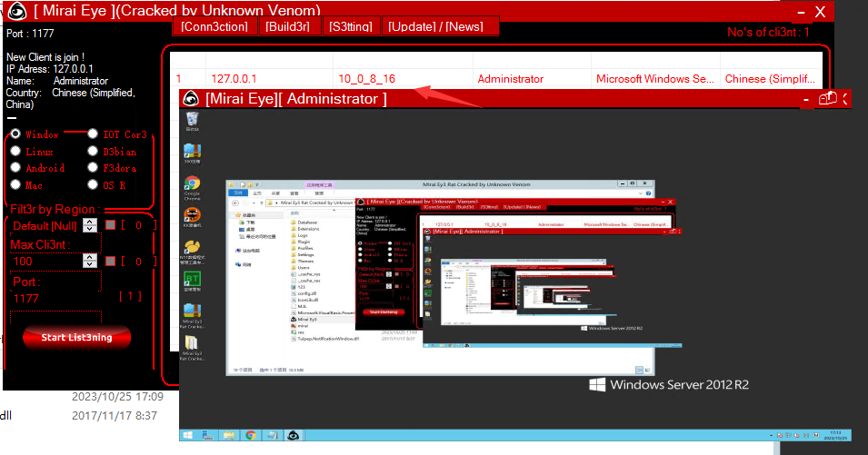This screenshot has height=455, width=868.
Task: Select the 10_0_8_16 cell in client list
Action: click(403, 78)
